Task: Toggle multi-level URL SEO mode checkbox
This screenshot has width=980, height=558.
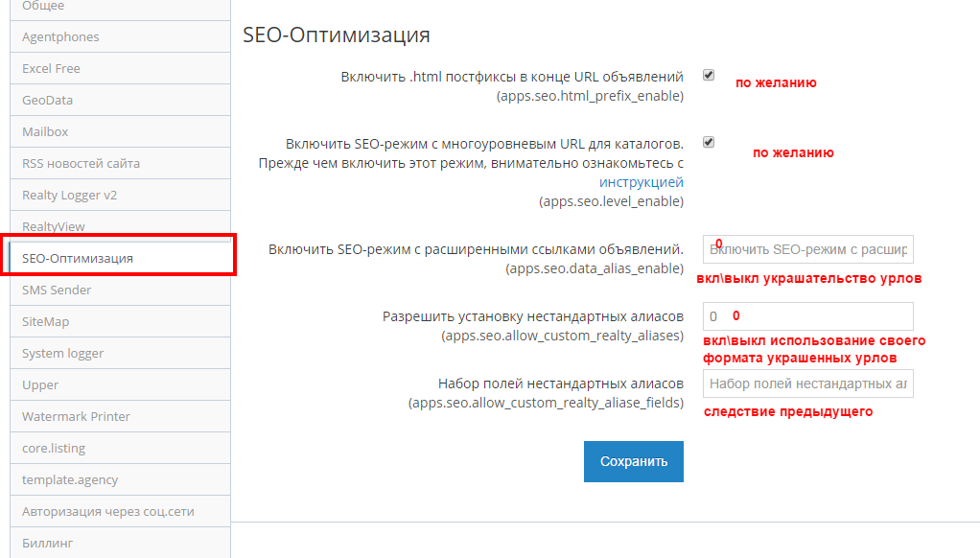Action: coord(708,142)
